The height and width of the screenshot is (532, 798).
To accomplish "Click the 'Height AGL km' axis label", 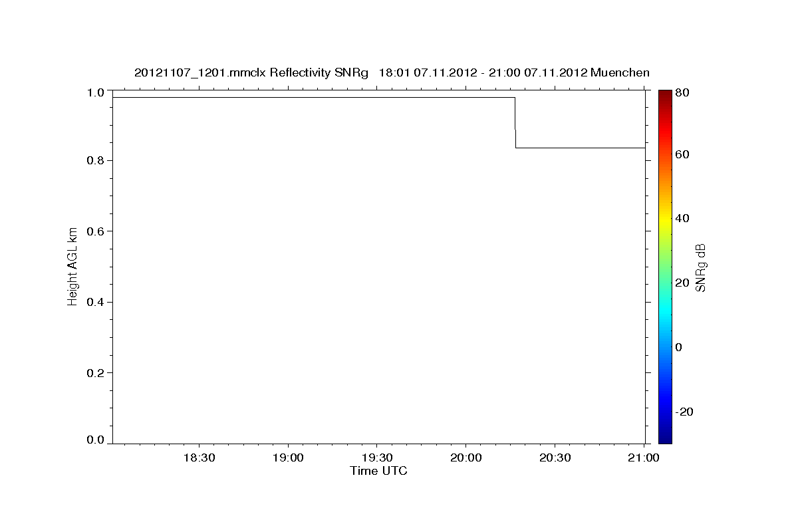I will point(73,266).
